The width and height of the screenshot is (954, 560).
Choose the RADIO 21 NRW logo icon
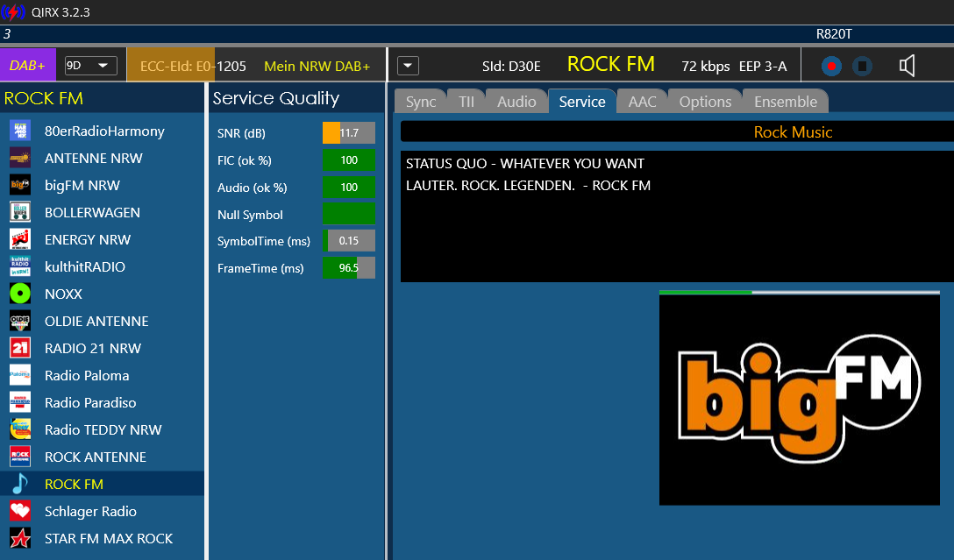click(20, 349)
